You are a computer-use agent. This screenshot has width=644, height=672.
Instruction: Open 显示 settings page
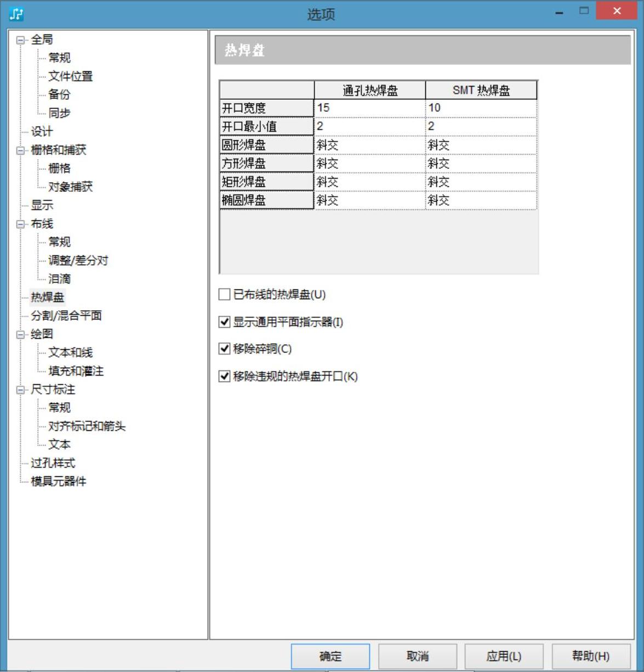pos(42,205)
